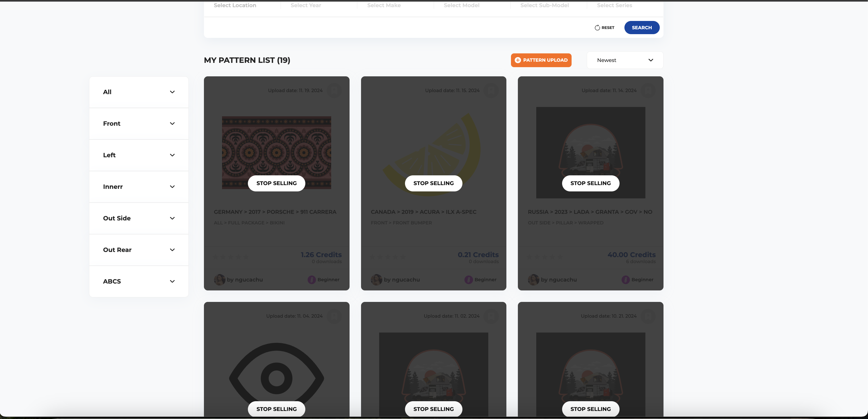Stop selling the pattern uploaded 11. 04. 2024

(277, 409)
